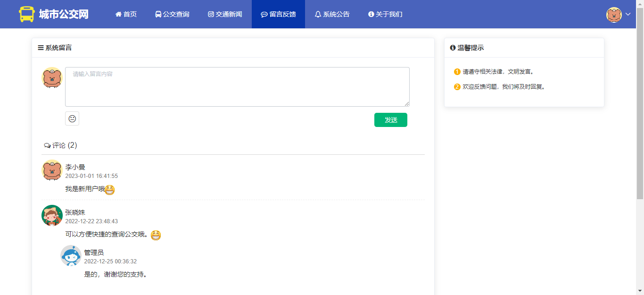The width and height of the screenshot is (644, 295).
Task: Switch to 系统公告 announcements
Action: click(x=332, y=14)
